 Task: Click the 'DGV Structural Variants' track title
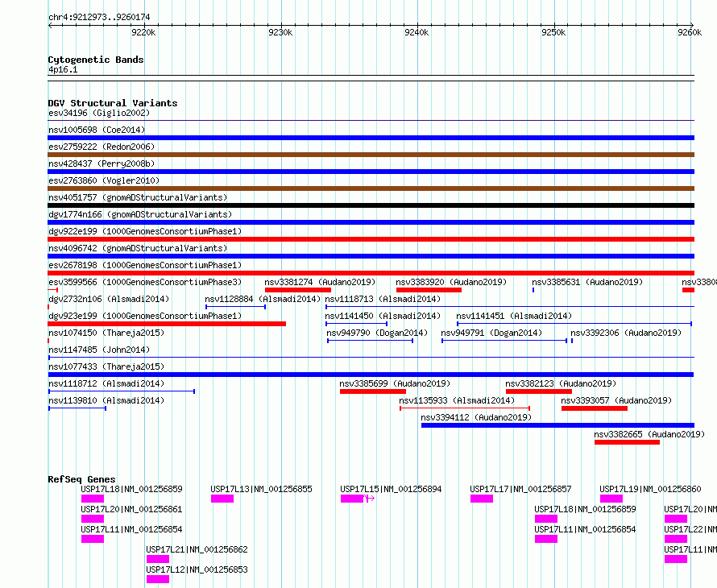[x=113, y=103]
